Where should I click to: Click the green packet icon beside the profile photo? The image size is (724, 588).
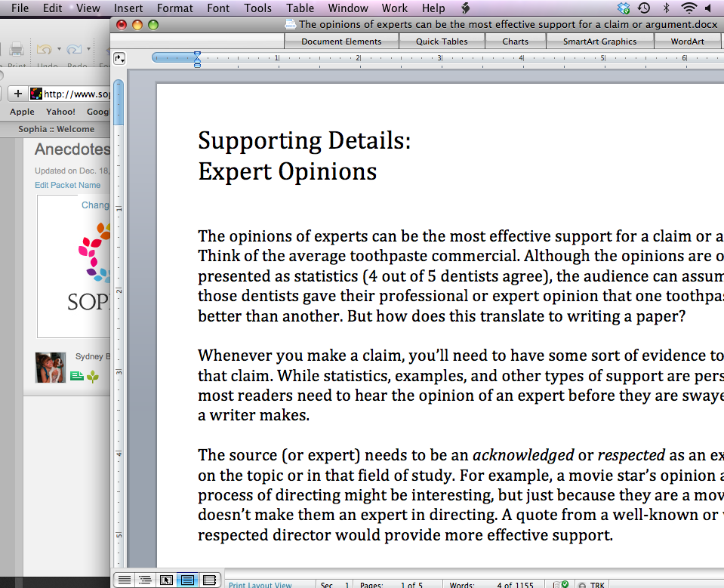pos(77,376)
